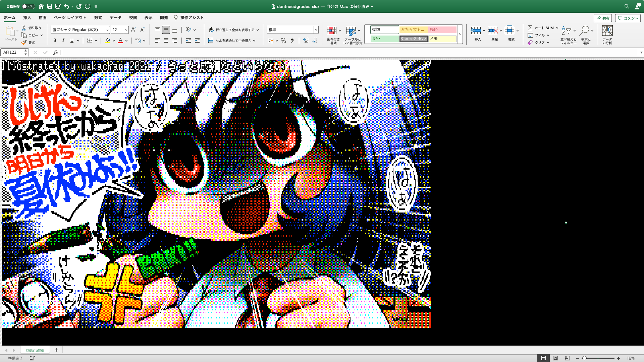Toggle bottom vertical alignment
This screenshot has height=362, width=644.
pyautogui.click(x=174, y=30)
